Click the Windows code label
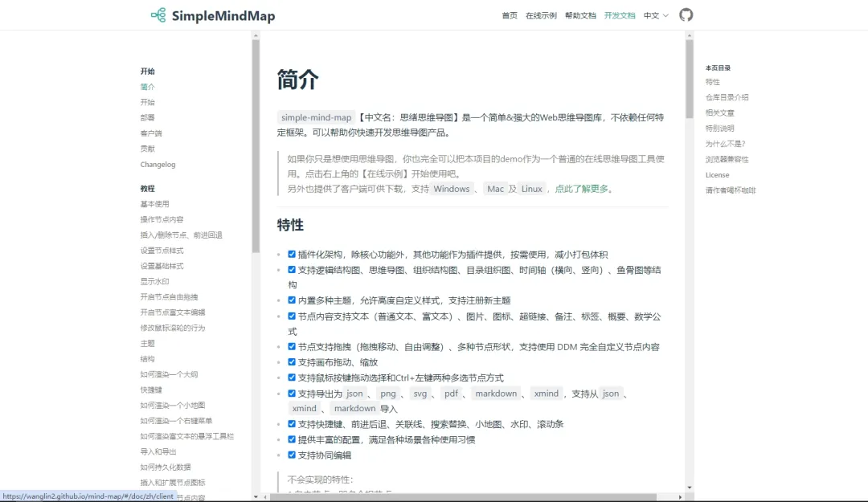 (x=452, y=189)
